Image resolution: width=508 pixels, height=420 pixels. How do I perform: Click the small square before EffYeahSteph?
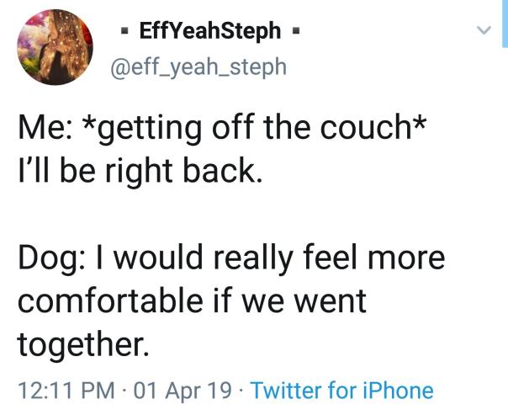click(122, 33)
